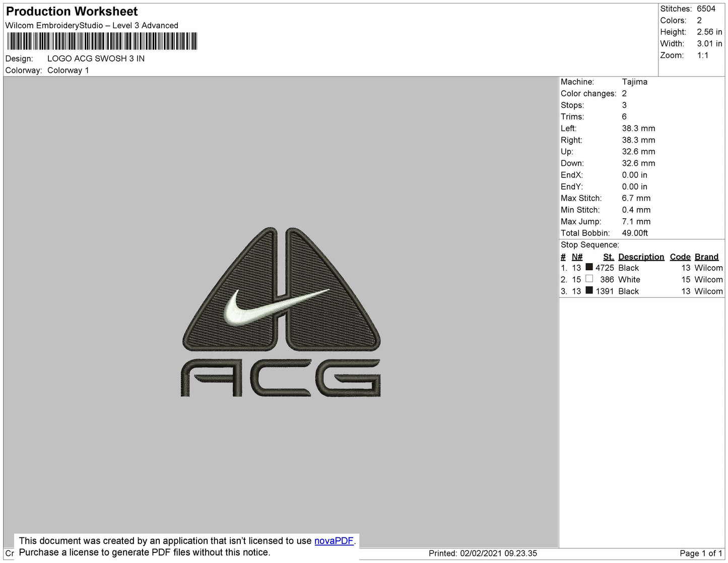This screenshot has width=728, height=563.
Task: Click the 'Up:' value 32.6 mm
Action: (639, 151)
